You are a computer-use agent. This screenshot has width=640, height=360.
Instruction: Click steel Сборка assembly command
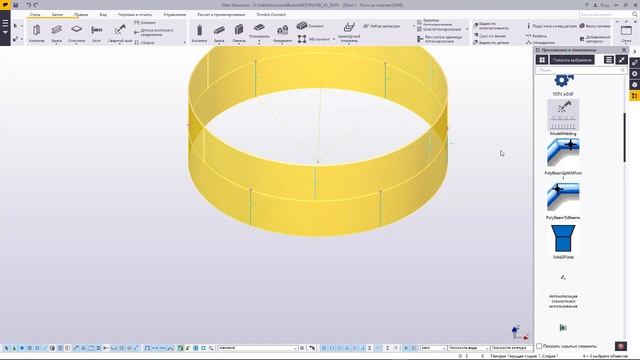144,42
